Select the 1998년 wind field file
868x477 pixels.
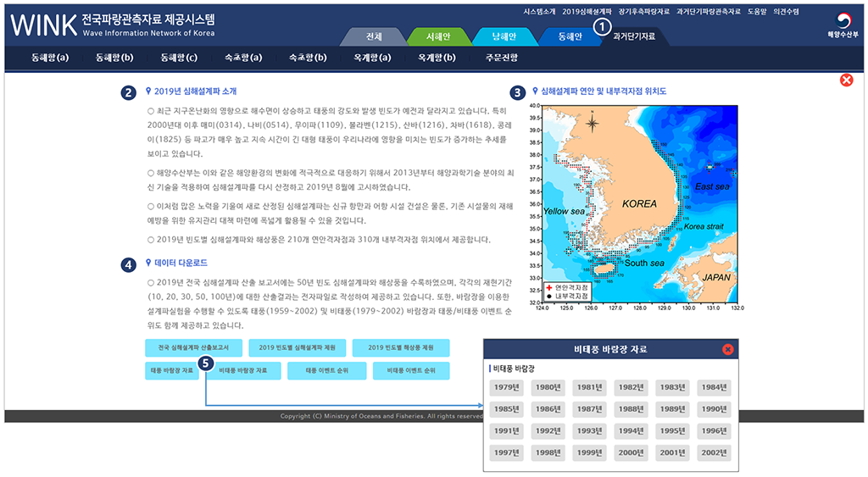point(548,452)
